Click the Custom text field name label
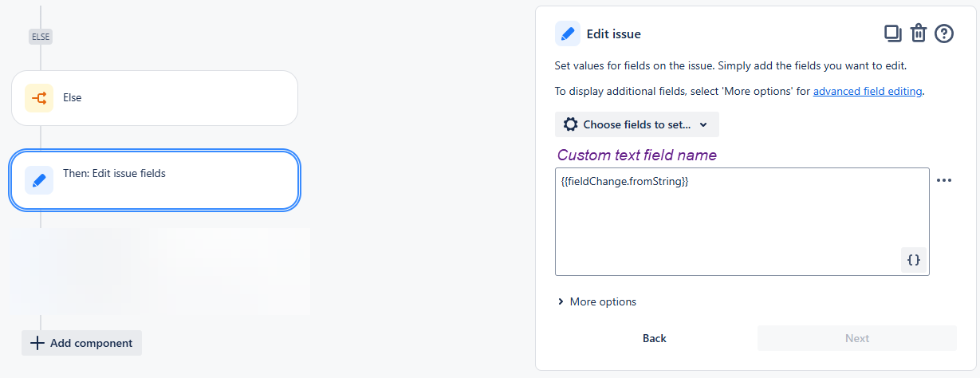 point(637,155)
